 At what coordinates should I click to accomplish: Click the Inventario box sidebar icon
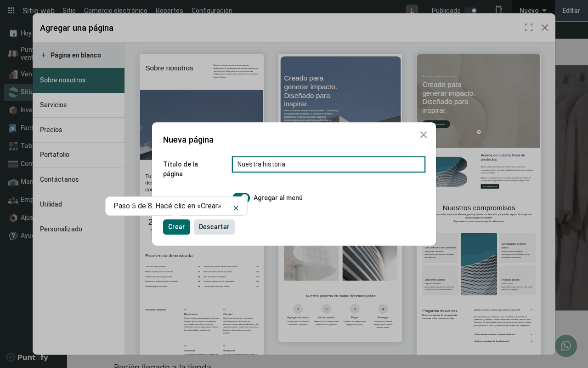coord(13,110)
